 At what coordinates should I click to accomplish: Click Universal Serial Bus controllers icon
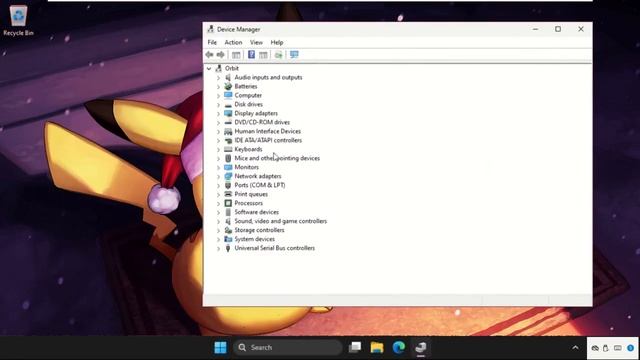pyautogui.click(x=228, y=248)
